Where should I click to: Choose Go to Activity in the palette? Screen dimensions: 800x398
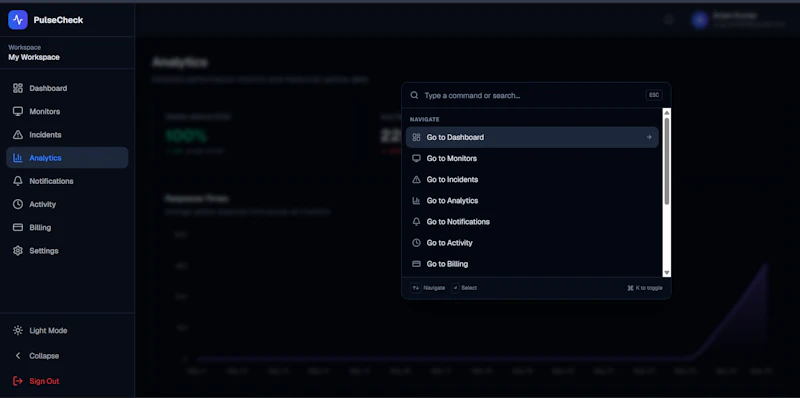(532, 243)
